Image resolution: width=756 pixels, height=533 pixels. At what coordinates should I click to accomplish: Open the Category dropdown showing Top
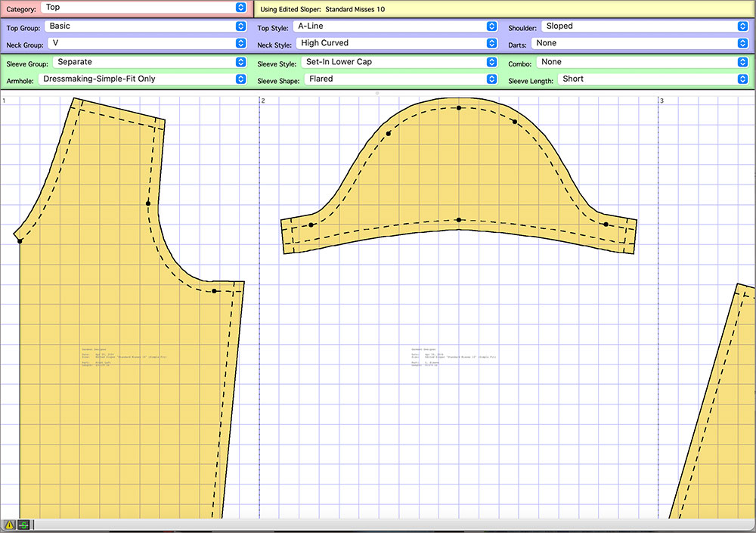tap(144, 8)
